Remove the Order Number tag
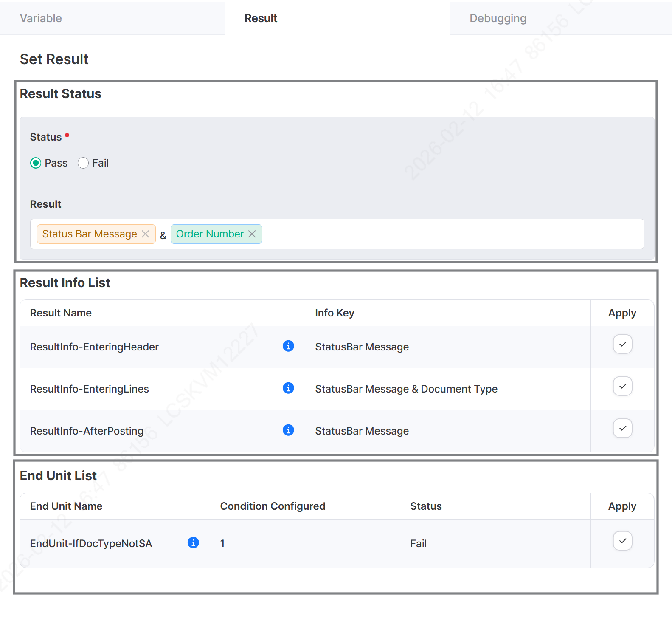This screenshot has height=644, width=672. click(252, 234)
